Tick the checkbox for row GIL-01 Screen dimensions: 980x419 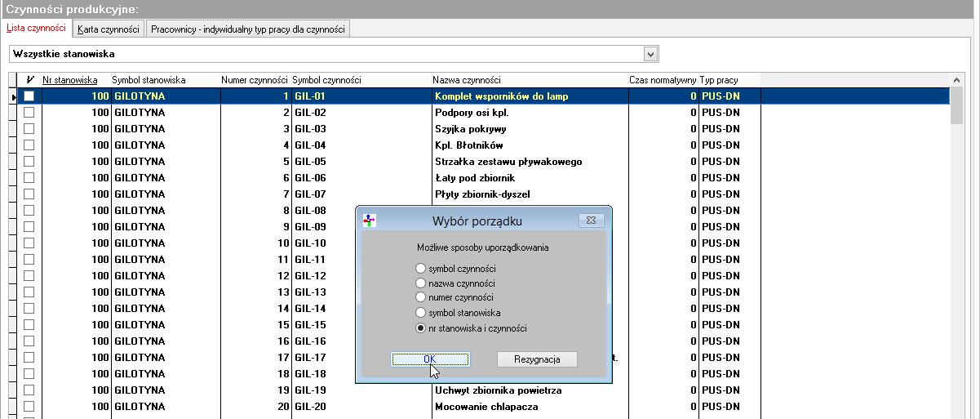29,96
